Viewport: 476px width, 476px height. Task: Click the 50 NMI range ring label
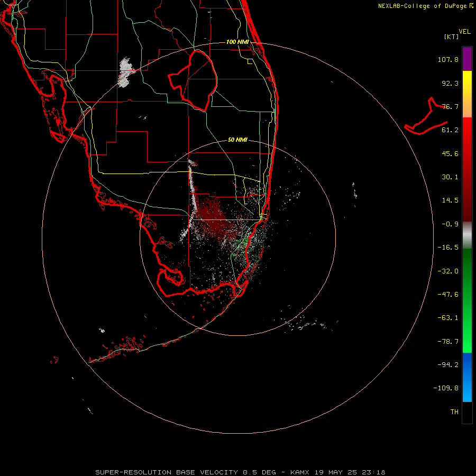[x=237, y=140]
